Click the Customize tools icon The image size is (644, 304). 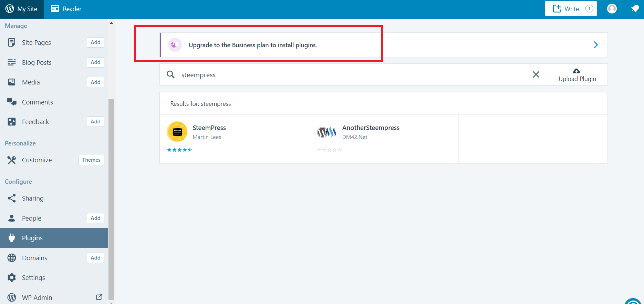click(x=12, y=160)
